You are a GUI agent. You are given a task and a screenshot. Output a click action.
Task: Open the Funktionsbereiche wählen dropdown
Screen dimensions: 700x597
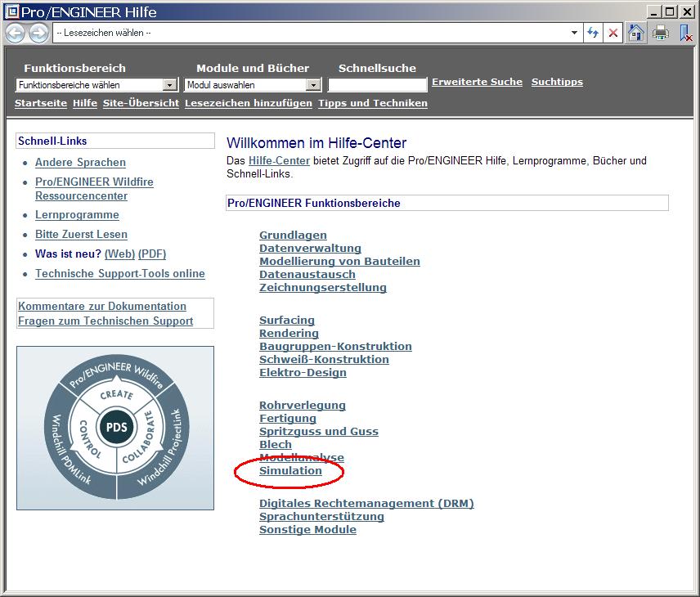tap(96, 85)
